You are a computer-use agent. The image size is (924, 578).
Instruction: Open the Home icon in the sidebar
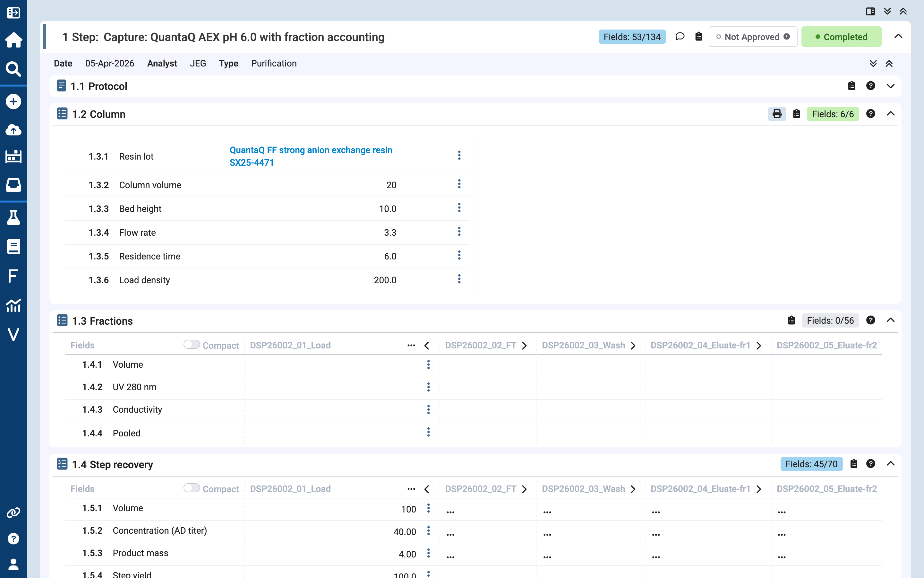pos(13,40)
